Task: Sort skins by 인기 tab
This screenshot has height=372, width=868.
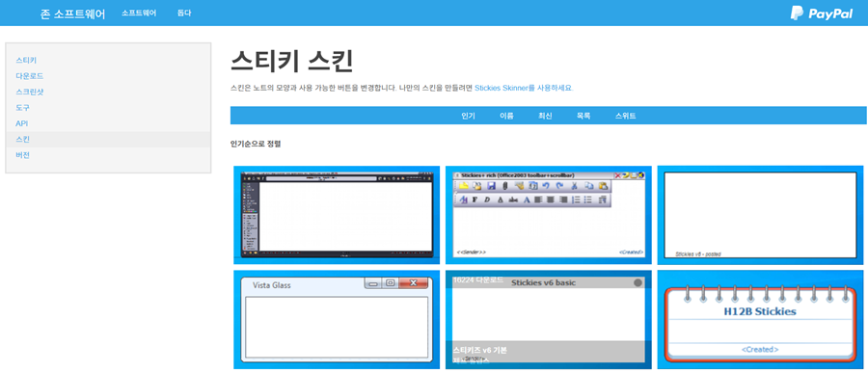Action: [468, 116]
